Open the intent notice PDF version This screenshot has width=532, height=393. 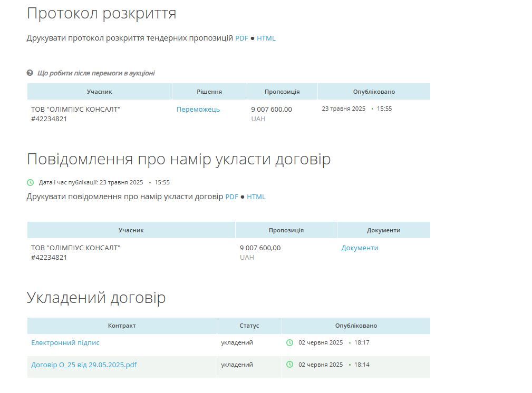coord(231,196)
